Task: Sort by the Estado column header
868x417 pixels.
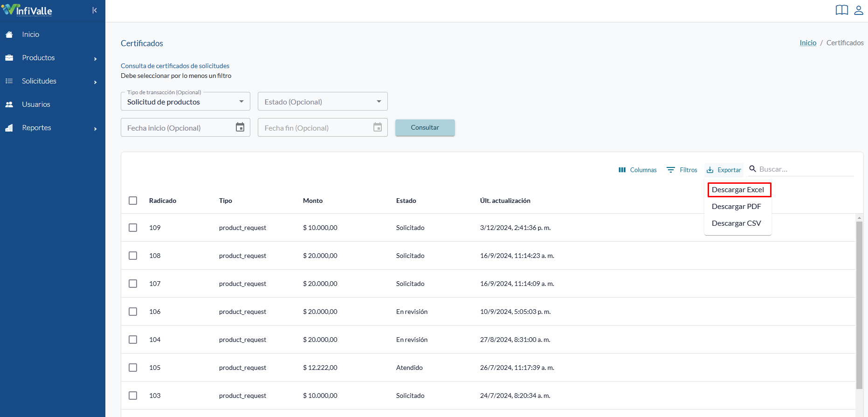Action: [406, 201]
